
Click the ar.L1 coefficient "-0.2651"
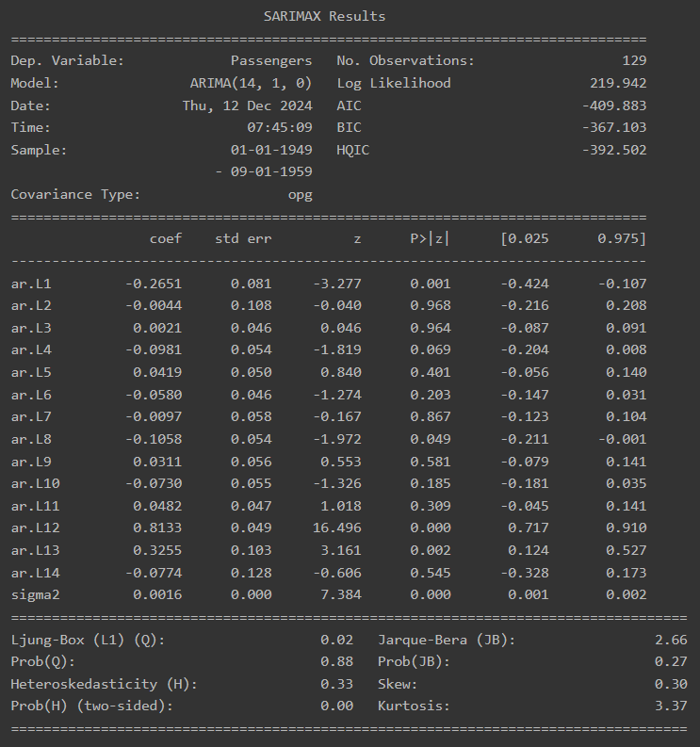pos(154,284)
